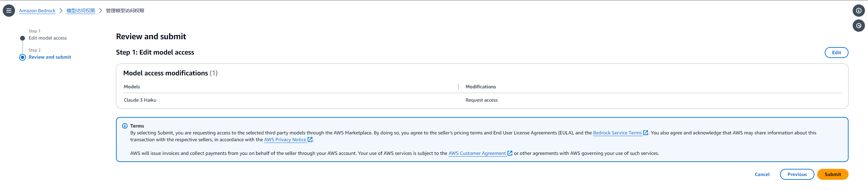Click external link icon after AWS Customer Agreement
Image resolution: width=868 pixels, height=190 pixels.
click(x=510, y=153)
